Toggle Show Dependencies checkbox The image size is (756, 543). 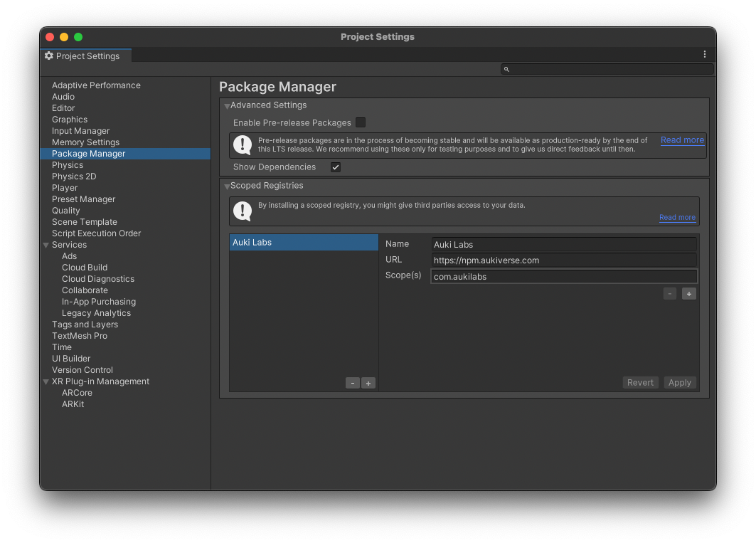pos(336,167)
